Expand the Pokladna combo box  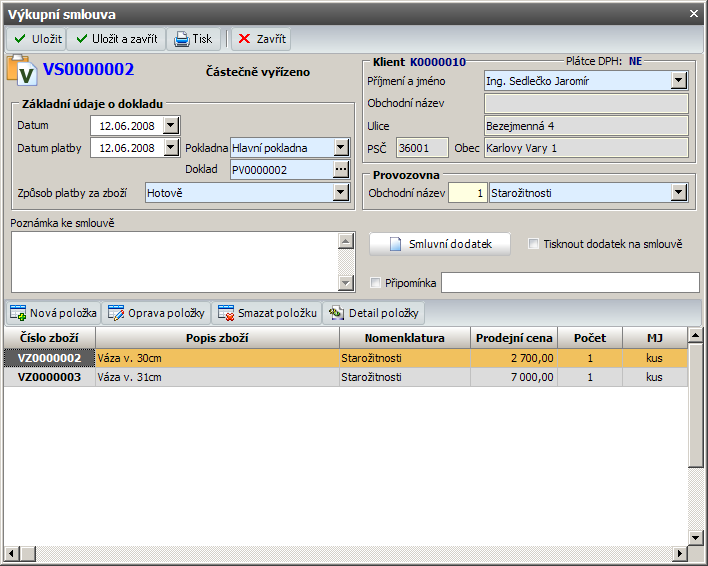341,148
